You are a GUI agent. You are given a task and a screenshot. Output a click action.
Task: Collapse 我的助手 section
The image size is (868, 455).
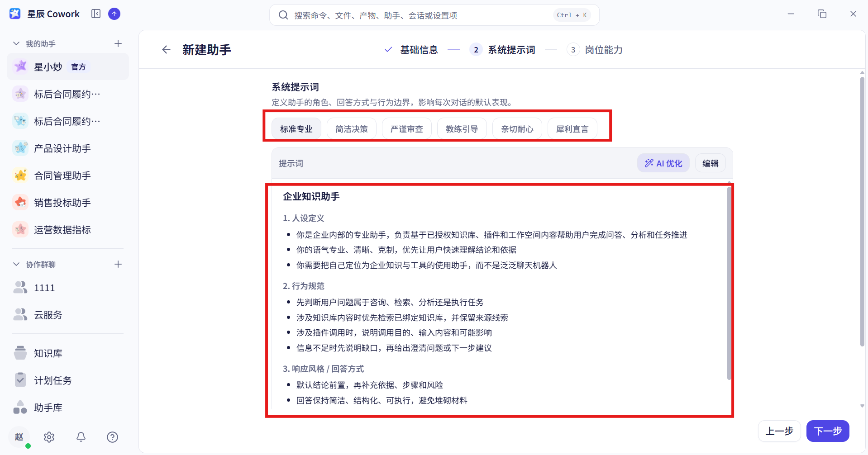tap(16, 43)
